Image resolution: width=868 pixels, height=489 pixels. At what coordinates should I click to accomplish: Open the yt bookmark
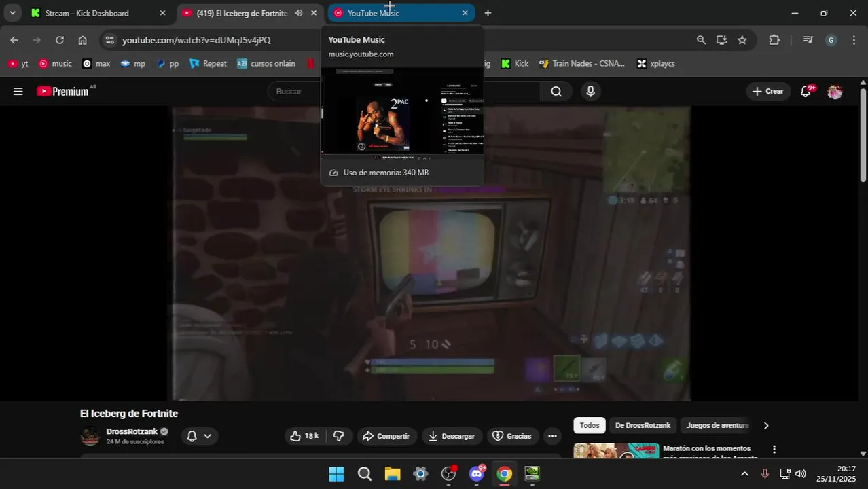click(x=18, y=64)
